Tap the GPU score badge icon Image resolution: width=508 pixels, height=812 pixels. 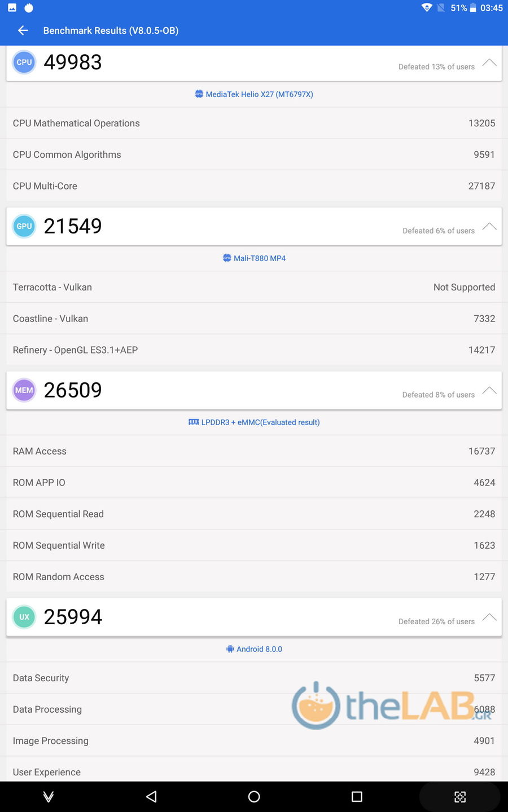24,226
